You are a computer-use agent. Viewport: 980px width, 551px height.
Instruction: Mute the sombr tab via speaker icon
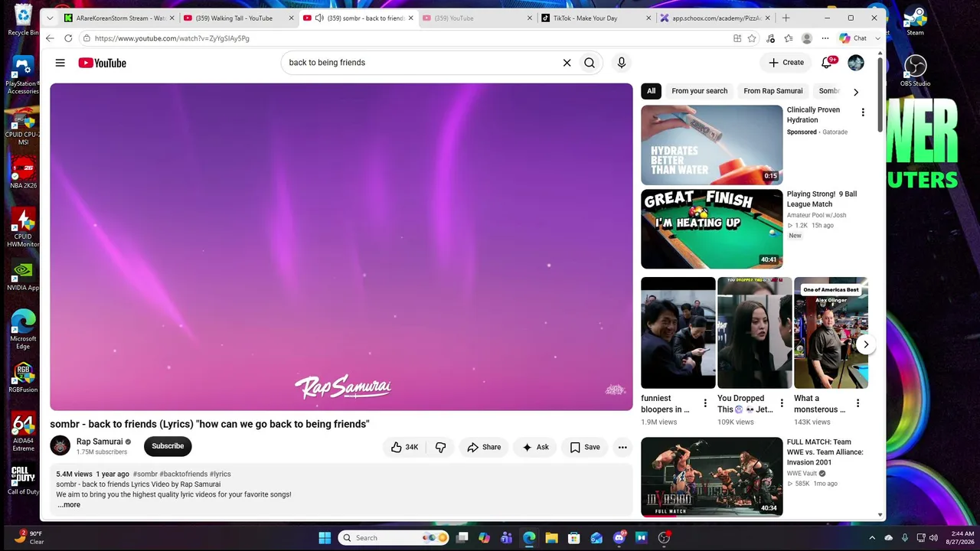point(319,18)
